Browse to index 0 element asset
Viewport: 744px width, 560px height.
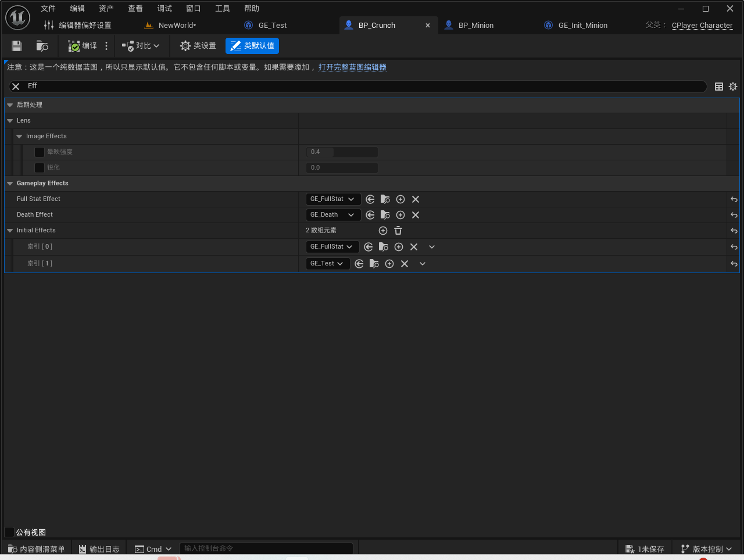(x=384, y=247)
